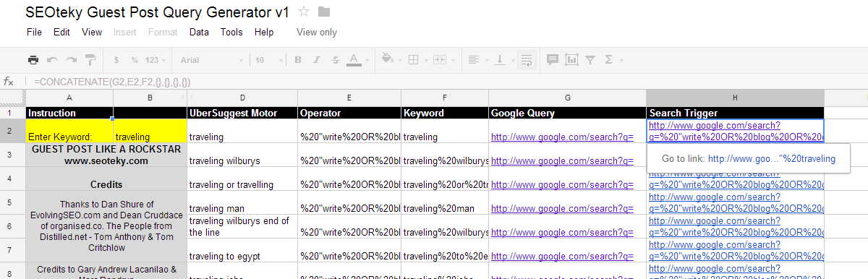Click the 'Credits' cell in column A
Image resolution: width=868 pixels, height=279 pixels.
106,179
